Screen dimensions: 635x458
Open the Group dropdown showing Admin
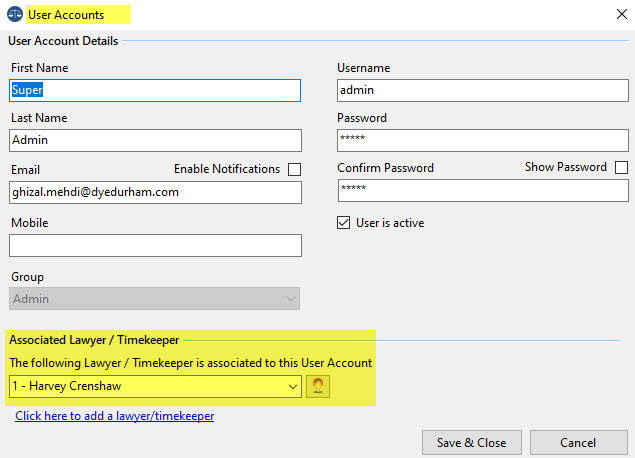155,299
